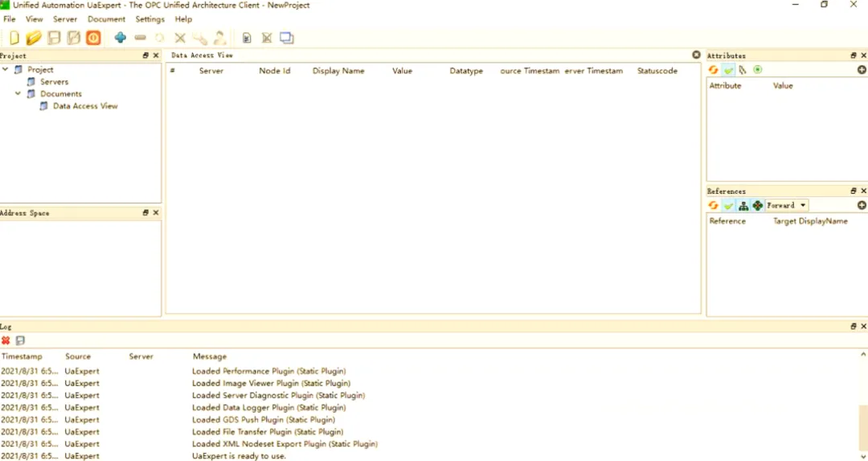The image size is (868, 461).
Task: Open the Server menu
Action: pyautogui.click(x=65, y=19)
